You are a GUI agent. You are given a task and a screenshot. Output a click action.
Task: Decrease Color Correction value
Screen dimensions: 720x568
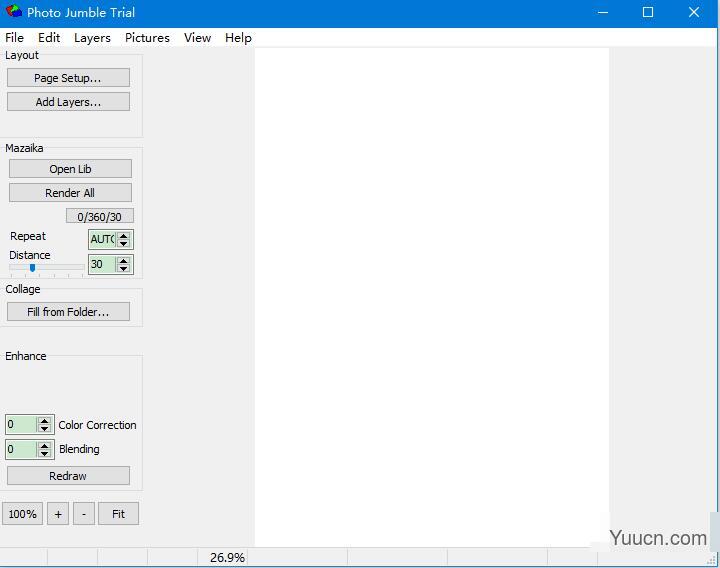[44, 428]
